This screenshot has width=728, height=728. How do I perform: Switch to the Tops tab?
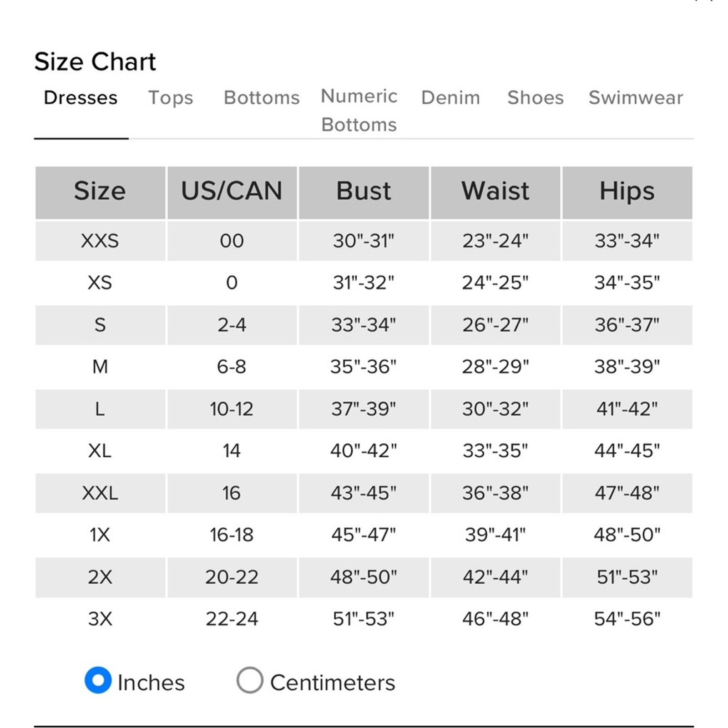point(171,98)
